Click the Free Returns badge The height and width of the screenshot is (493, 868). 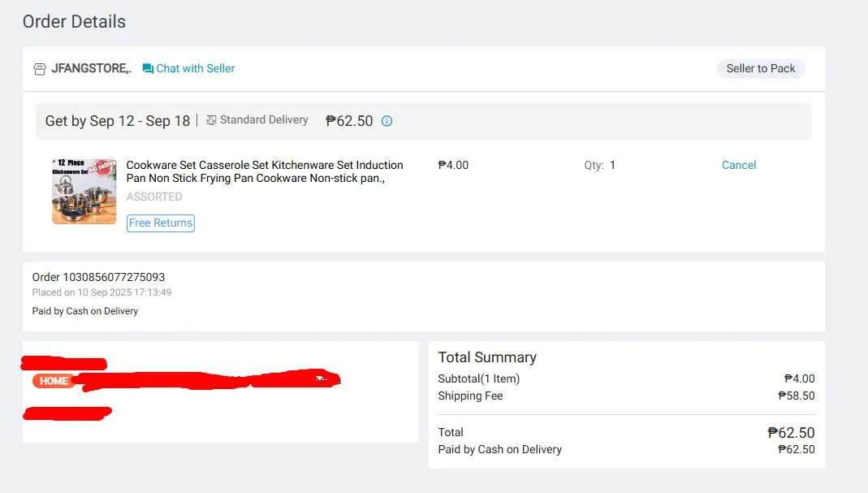(161, 223)
